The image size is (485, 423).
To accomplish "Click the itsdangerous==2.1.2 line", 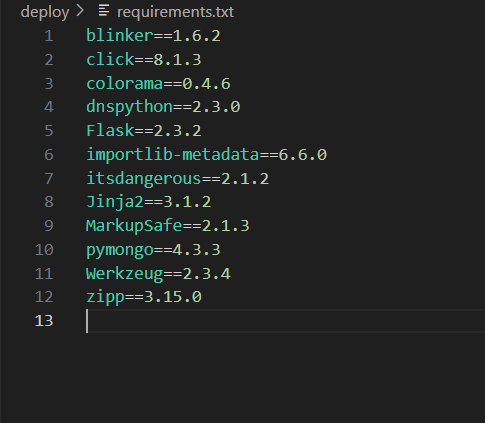I will (x=177, y=179).
